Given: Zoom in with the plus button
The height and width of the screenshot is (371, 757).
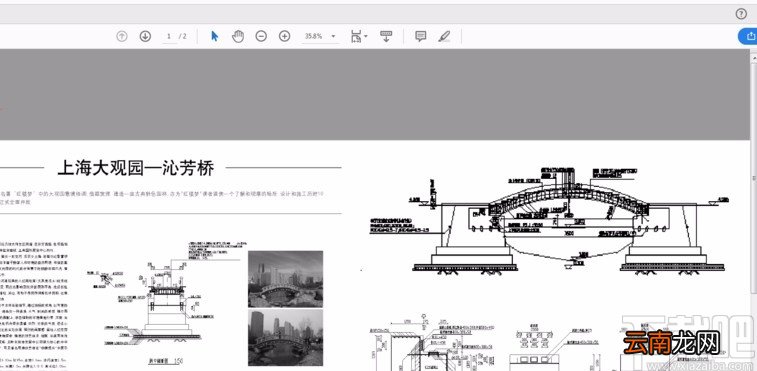Looking at the screenshot, I should [285, 36].
